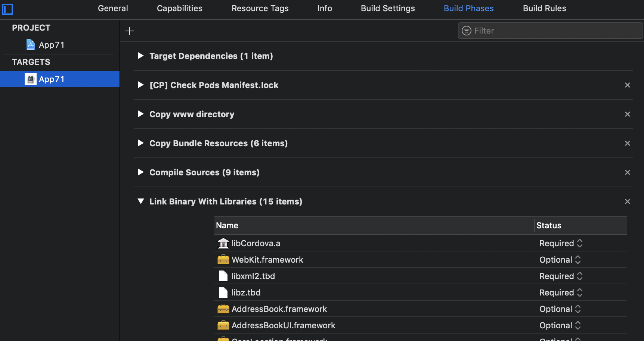This screenshot has height=341, width=644.
Task: Open the Capabilities tab
Action: coord(179,8)
